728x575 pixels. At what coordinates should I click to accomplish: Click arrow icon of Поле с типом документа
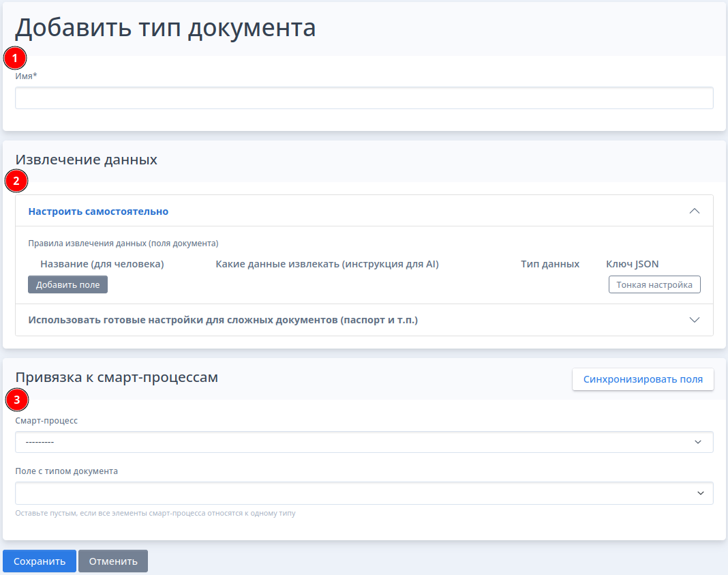(x=700, y=493)
